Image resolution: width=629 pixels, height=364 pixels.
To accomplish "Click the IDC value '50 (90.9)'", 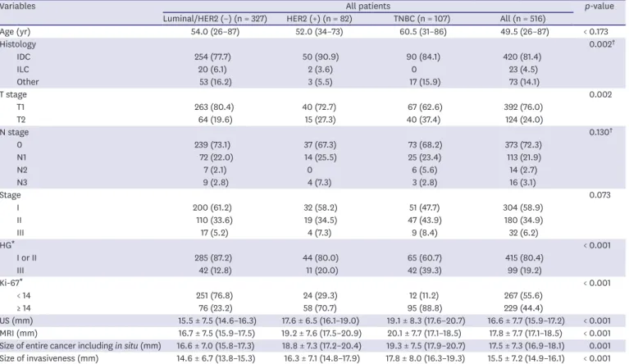I will (321, 57).
